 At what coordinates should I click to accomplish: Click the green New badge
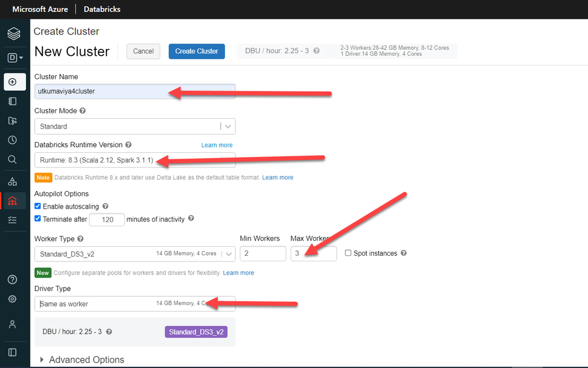(43, 273)
